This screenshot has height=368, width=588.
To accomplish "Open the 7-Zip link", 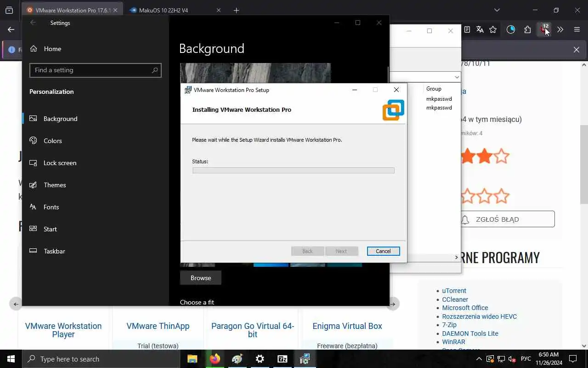I will click(x=449, y=325).
